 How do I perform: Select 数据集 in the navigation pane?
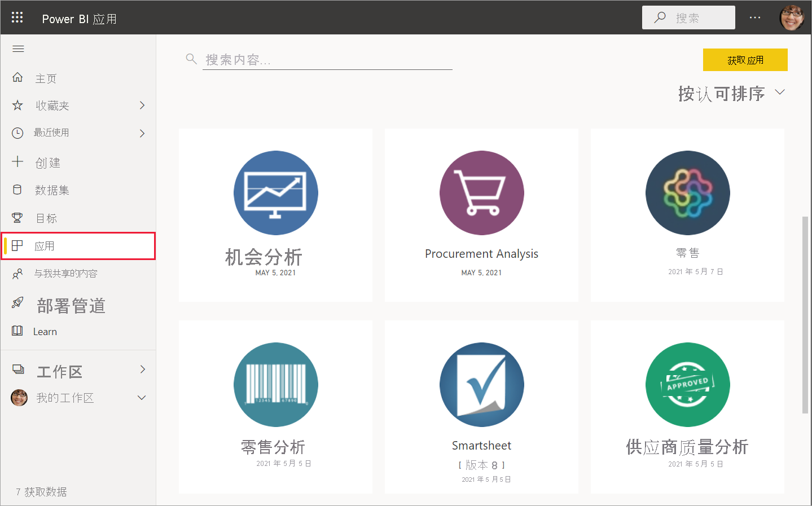point(52,190)
